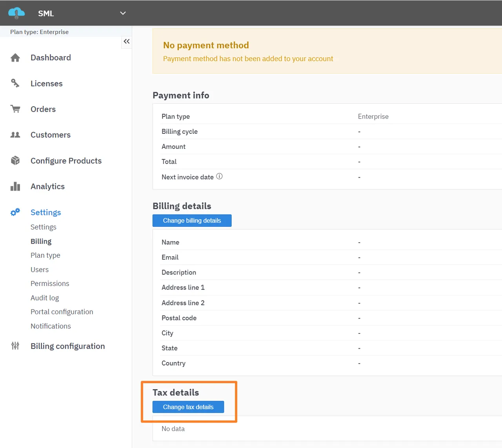Open the Permissions settings page
This screenshot has height=448, width=502.
tap(50, 283)
